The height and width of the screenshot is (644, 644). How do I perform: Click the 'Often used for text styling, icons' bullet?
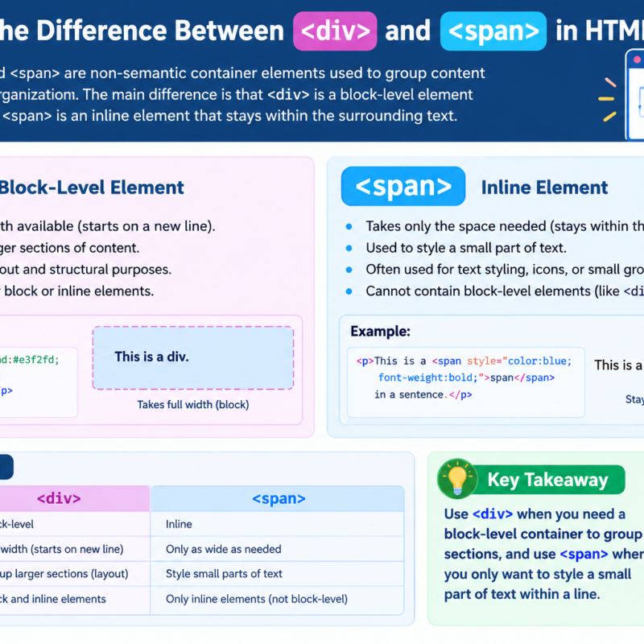click(x=505, y=270)
